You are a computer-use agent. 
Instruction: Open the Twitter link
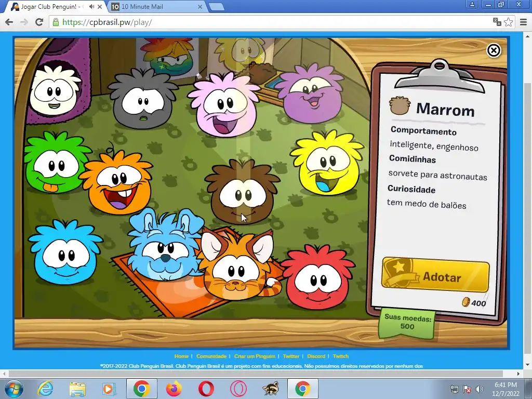click(x=291, y=356)
